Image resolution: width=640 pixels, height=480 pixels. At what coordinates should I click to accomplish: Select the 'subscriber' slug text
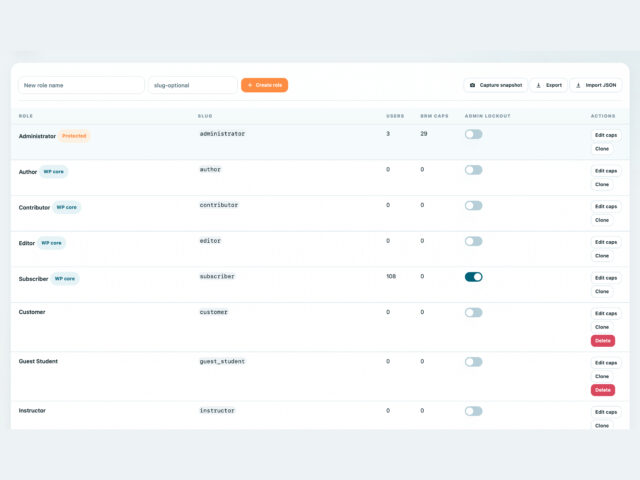[x=217, y=276]
